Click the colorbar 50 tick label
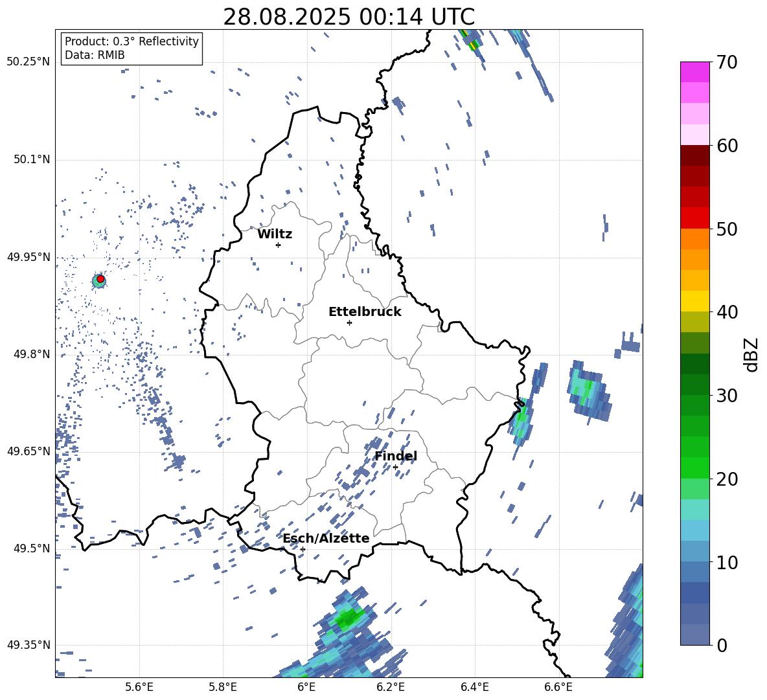 pos(727,229)
